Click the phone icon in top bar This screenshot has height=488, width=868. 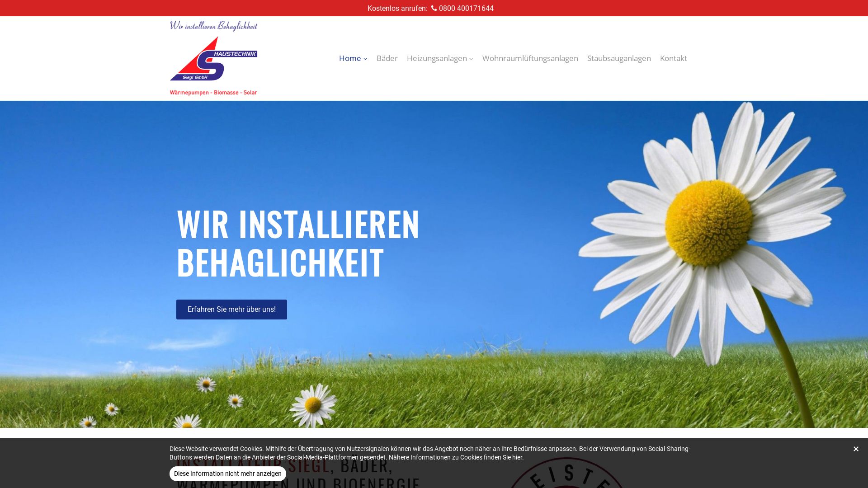point(434,8)
